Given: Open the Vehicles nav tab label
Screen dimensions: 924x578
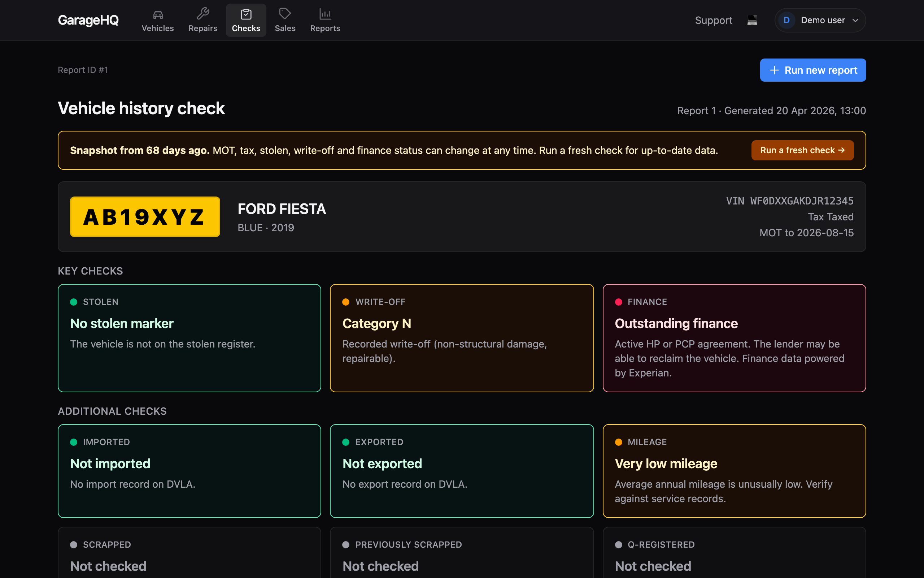Looking at the screenshot, I should (x=158, y=28).
